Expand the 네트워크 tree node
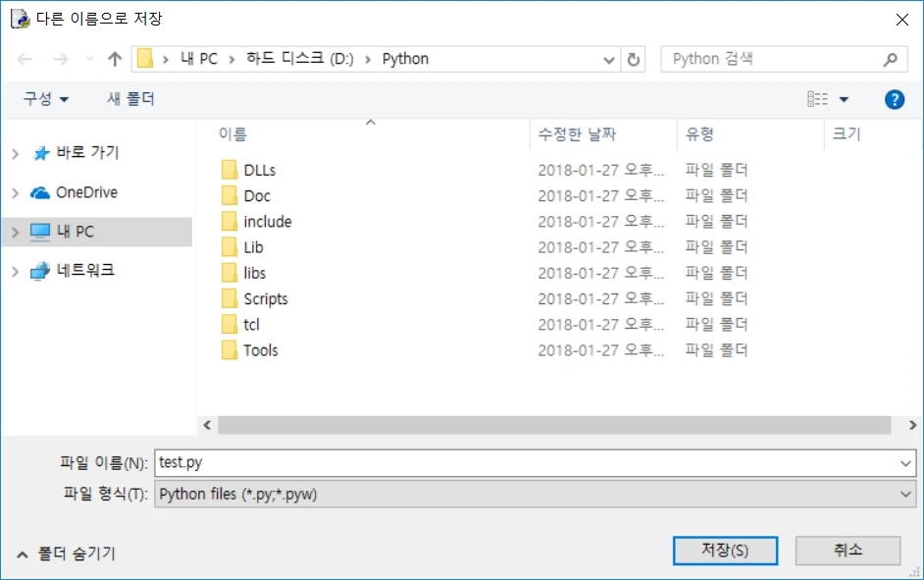924x580 pixels. point(15,271)
